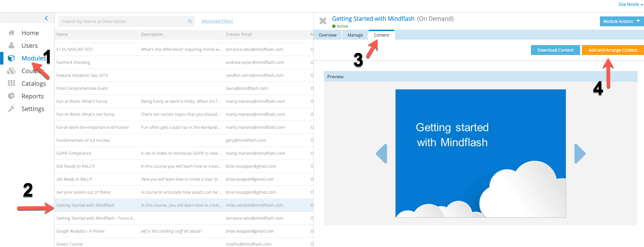Select Getting Started with Mindflash - Focus A... row
This screenshot has height=247, width=644.
tap(184, 218)
